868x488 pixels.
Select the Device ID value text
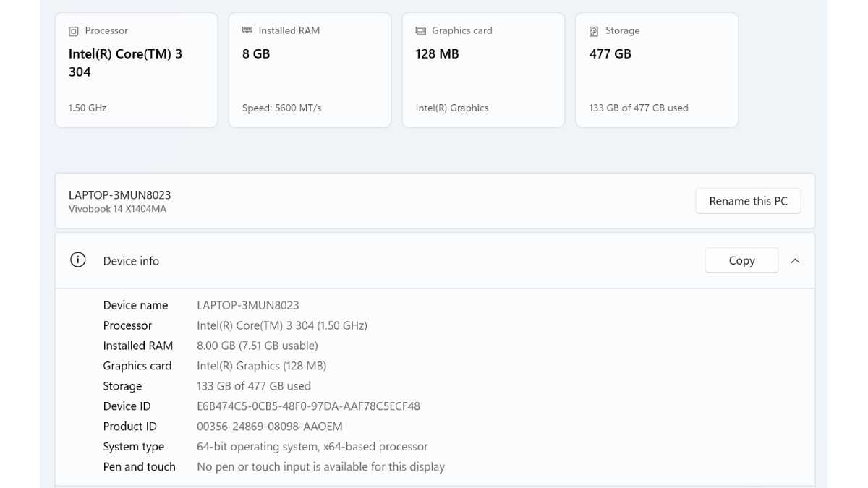(x=308, y=406)
